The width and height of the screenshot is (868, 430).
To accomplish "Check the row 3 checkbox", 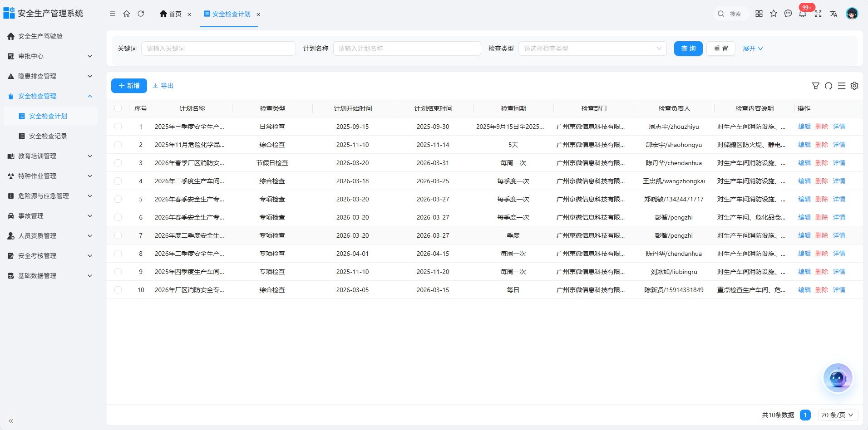I will coord(118,163).
